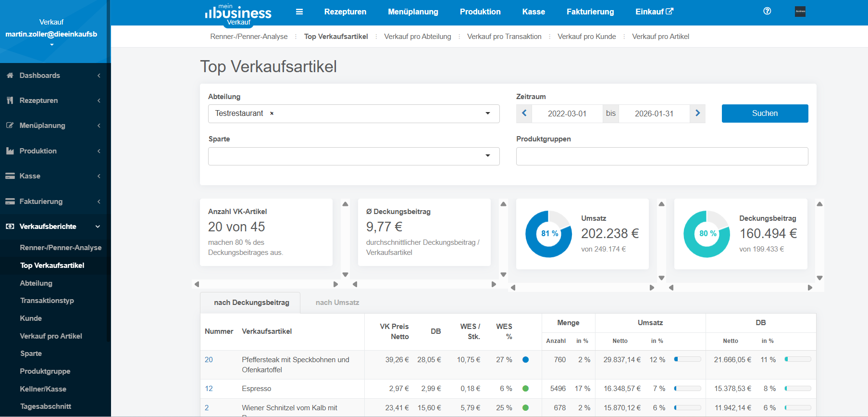Click the Rezepturen cutlery icon in sidebar
This screenshot has height=417, width=868.
click(10, 101)
